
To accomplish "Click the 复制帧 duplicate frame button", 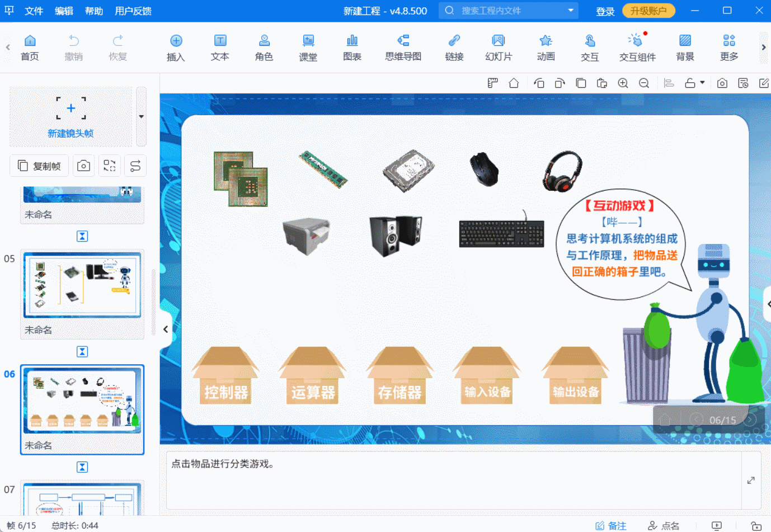I will [39, 166].
